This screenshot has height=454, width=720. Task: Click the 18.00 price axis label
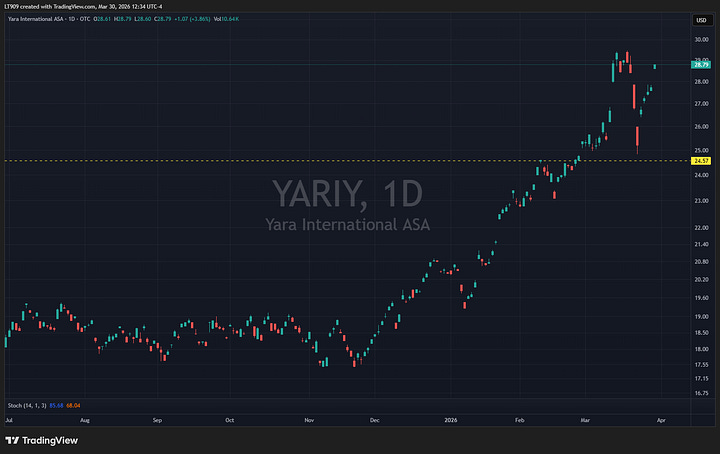701,349
